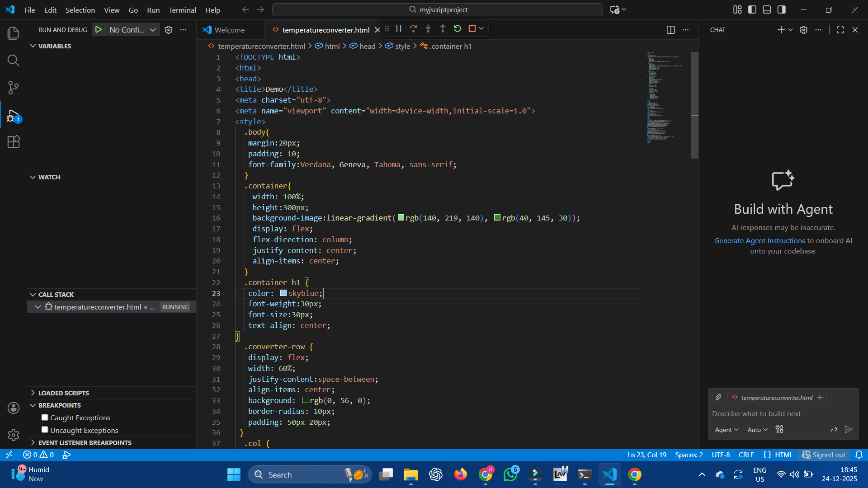Click the green Start Debugging arrow
The height and width of the screenshot is (488, 868).
[x=99, y=30]
